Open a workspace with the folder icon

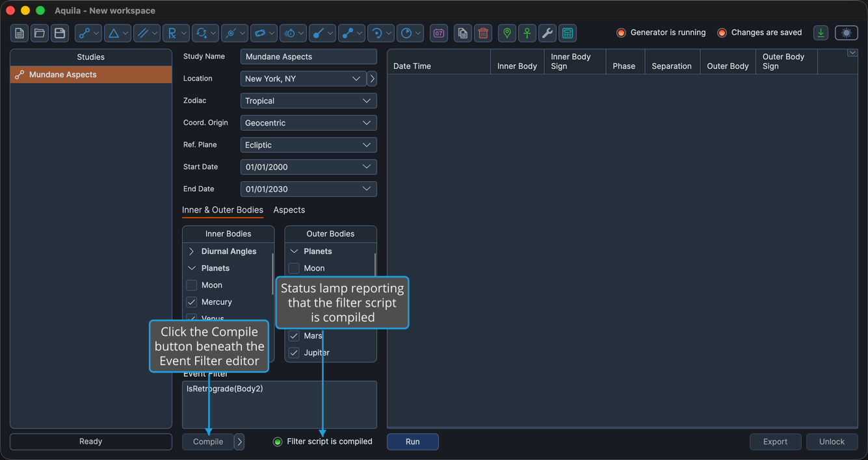click(40, 33)
